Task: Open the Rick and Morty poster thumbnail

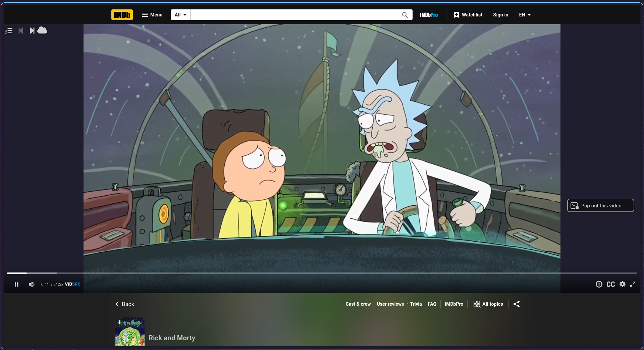Action: [130, 333]
